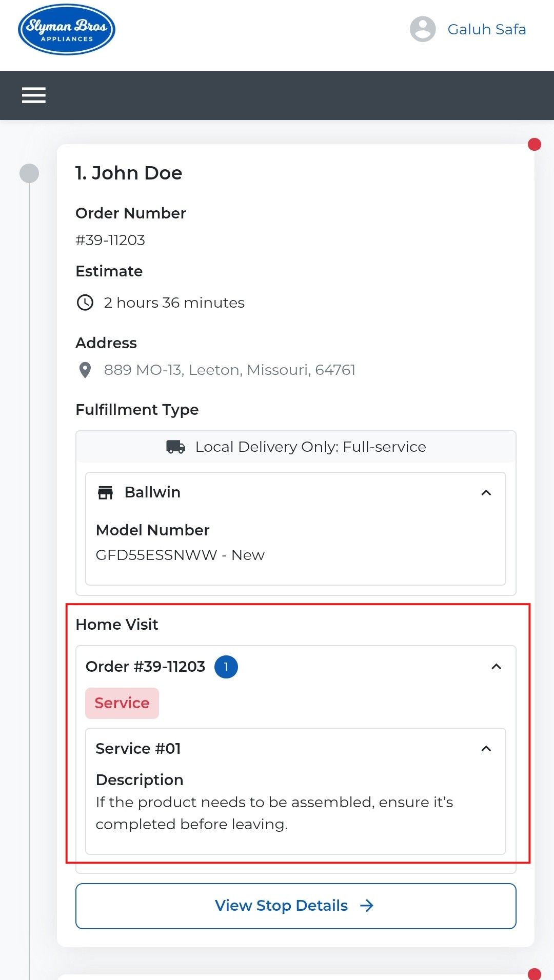Image resolution: width=554 pixels, height=980 pixels.
Task: Select the red Service tag
Action: [x=122, y=703]
